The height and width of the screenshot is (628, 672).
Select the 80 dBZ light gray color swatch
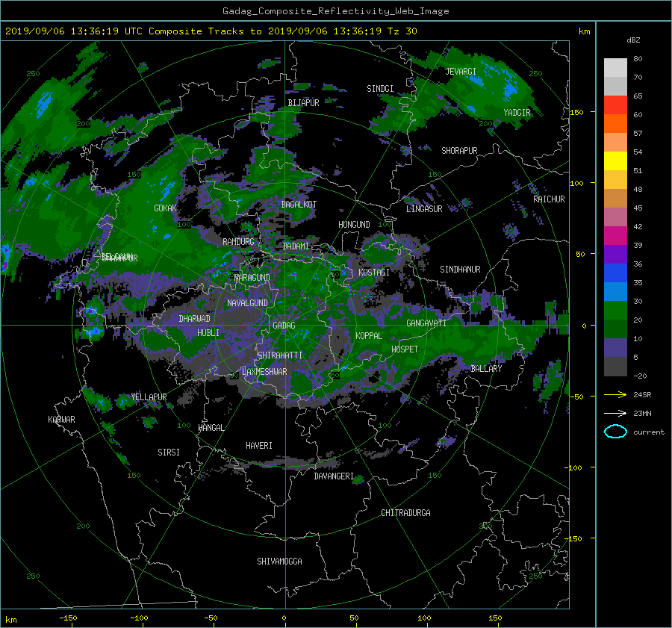[x=615, y=67]
